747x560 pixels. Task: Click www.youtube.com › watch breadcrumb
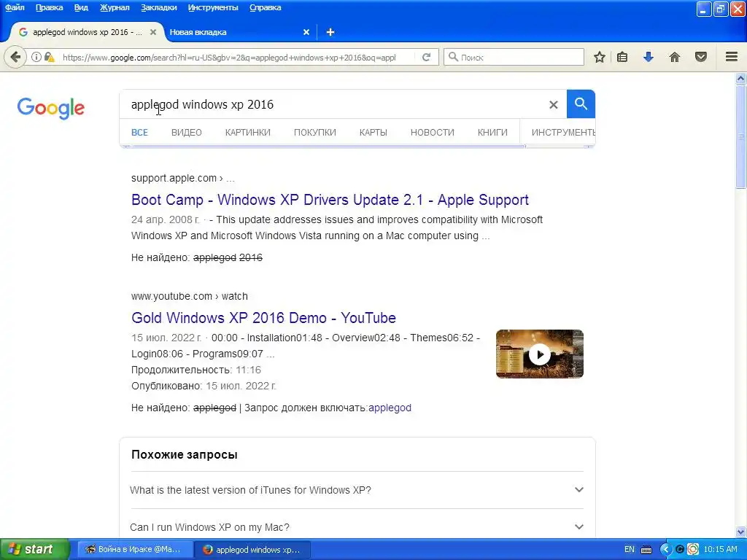[190, 296]
